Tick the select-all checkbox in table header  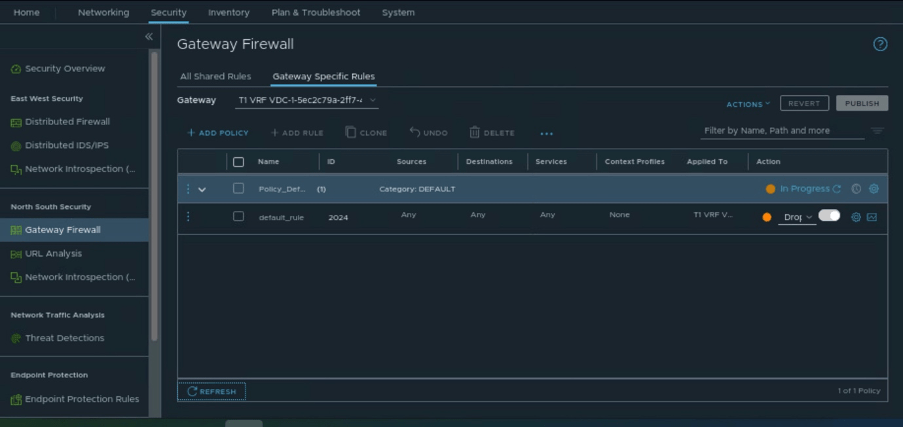[238, 162]
